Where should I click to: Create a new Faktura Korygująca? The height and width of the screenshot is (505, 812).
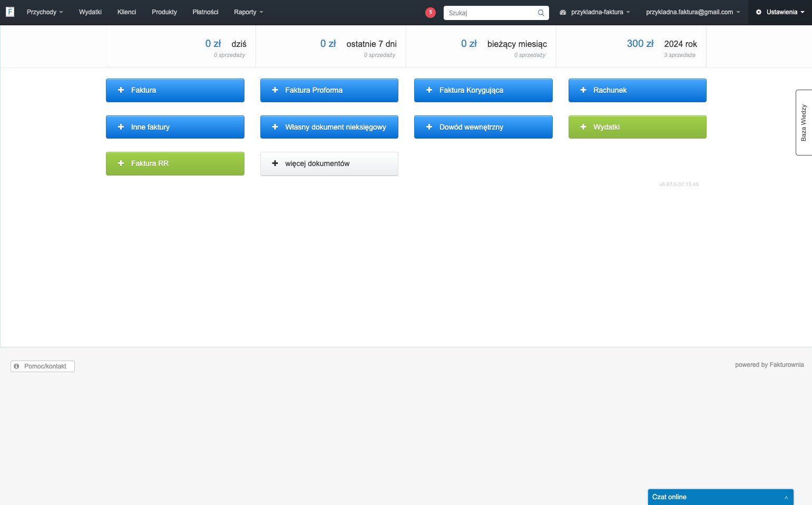483,90
